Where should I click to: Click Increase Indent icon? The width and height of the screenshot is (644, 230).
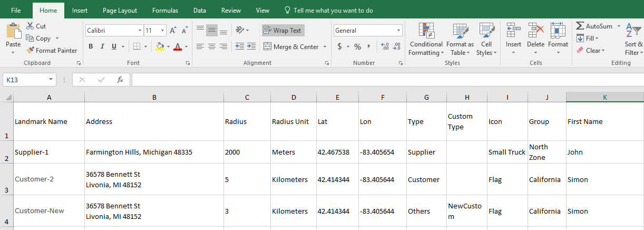click(251, 46)
